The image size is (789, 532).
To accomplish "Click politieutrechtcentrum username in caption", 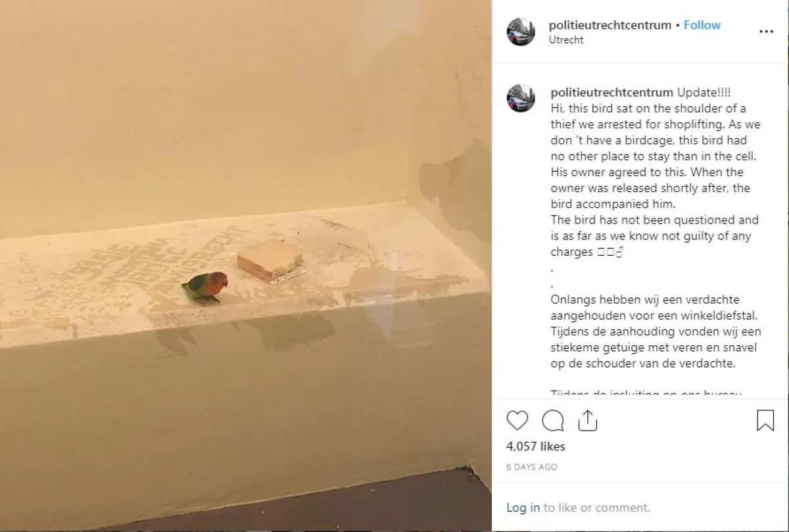I will point(611,92).
